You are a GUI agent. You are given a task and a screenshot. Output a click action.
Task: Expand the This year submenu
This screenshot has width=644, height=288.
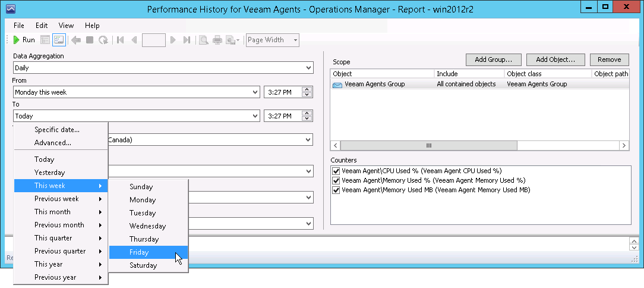tap(61, 265)
